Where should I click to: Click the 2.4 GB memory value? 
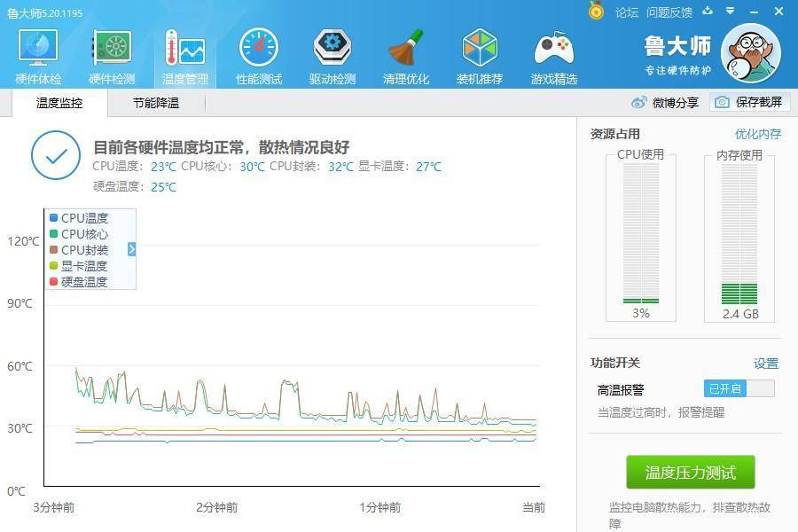740,314
